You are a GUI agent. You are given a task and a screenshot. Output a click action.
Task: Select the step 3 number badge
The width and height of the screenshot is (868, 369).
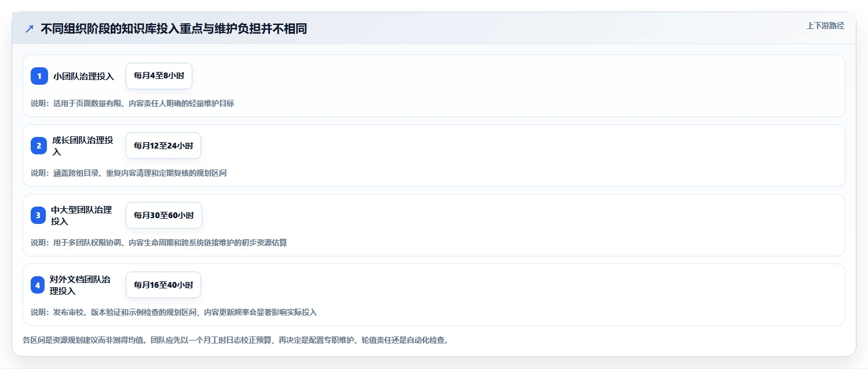[38, 215]
